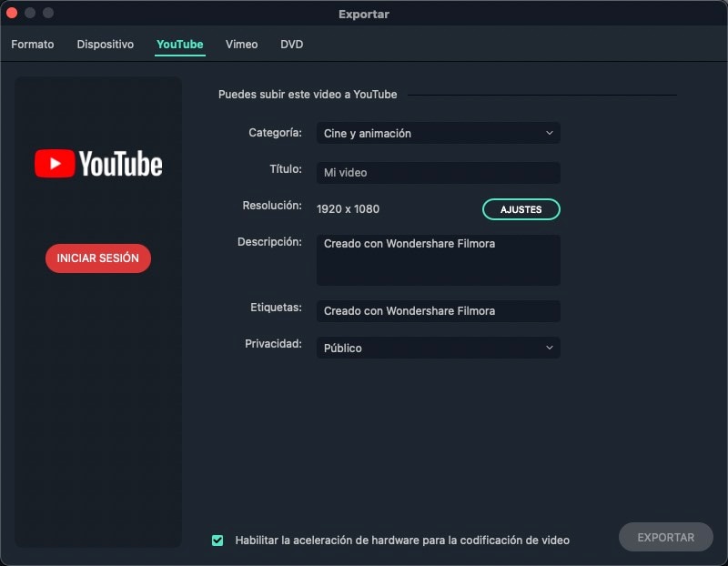
Task: Click the Título input field
Action: coord(439,173)
